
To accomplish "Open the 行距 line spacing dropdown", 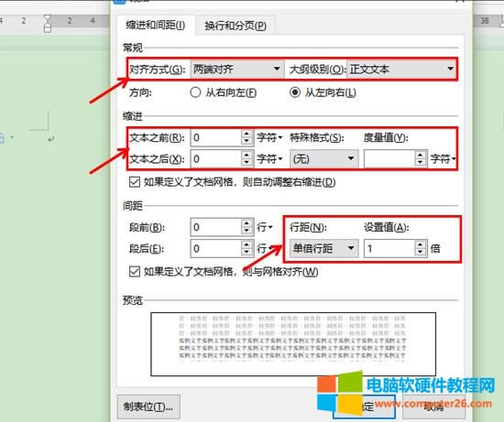I will click(324, 248).
